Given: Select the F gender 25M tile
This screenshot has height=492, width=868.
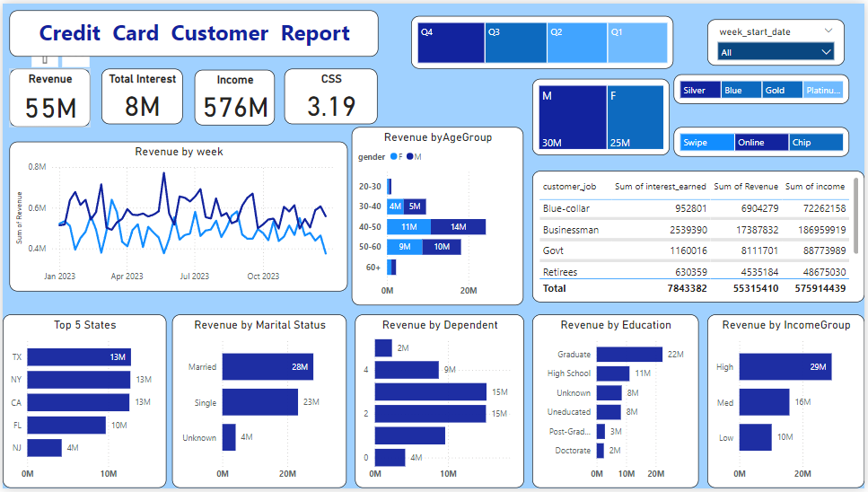Looking at the screenshot, I should click(636, 118).
